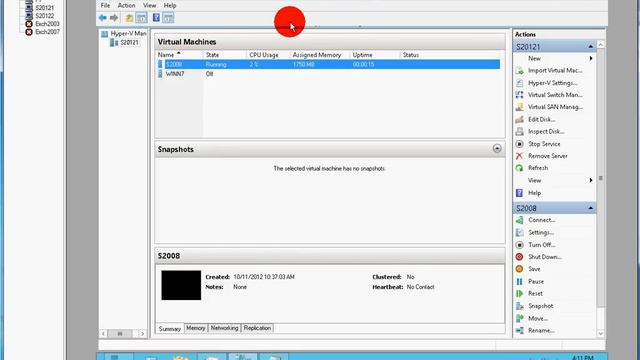Click the Edit Disk icon

pyautogui.click(x=519, y=119)
